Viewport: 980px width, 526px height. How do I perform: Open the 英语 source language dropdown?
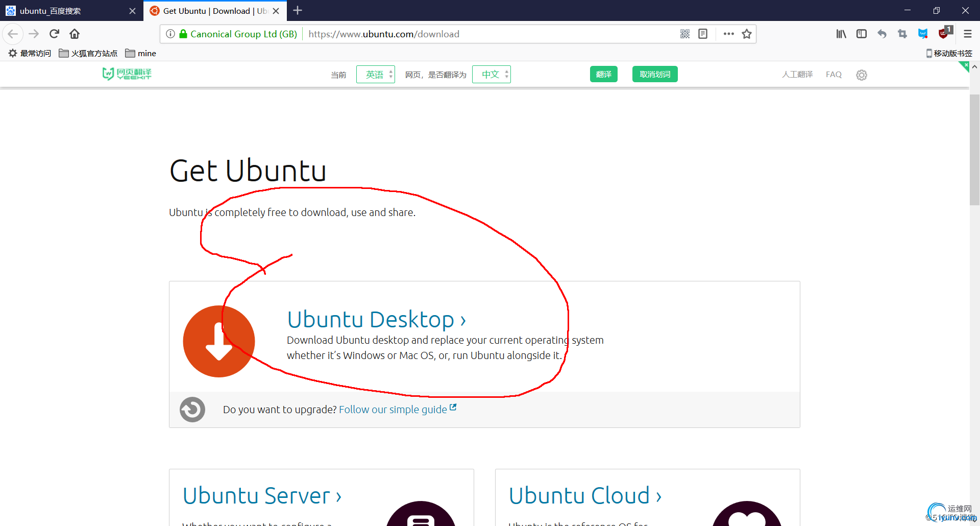pos(375,75)
